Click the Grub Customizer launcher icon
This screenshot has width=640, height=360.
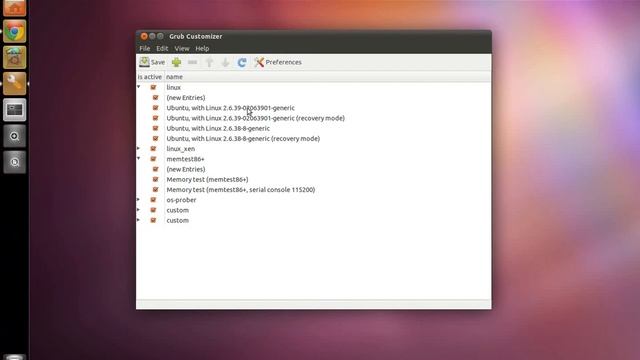point(15,83)
